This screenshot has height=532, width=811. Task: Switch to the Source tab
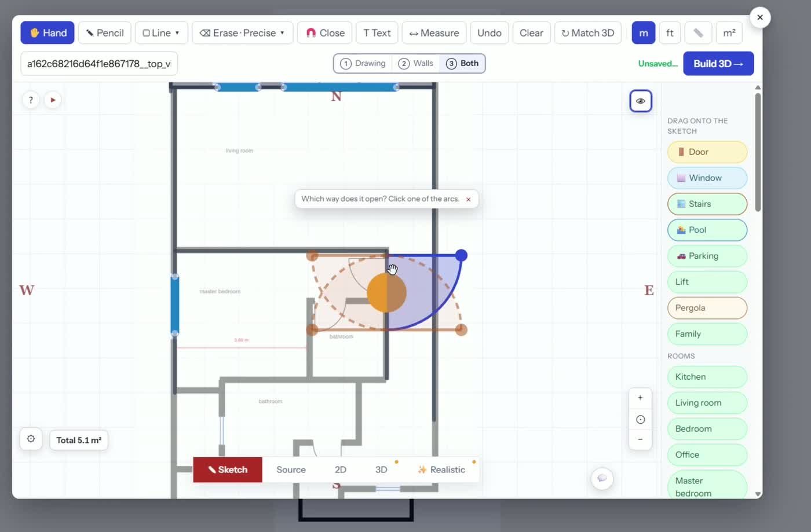[x=291, y=469]
